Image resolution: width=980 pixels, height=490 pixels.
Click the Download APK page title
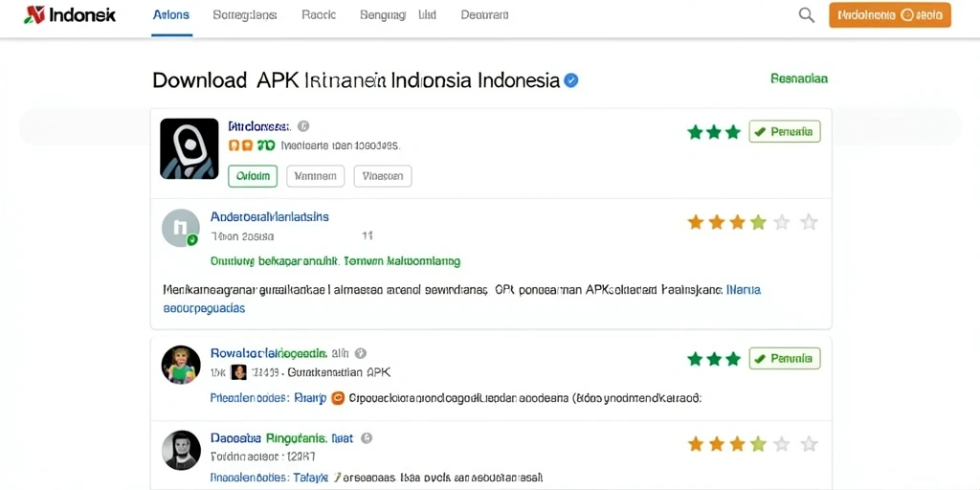pos(356,80)
